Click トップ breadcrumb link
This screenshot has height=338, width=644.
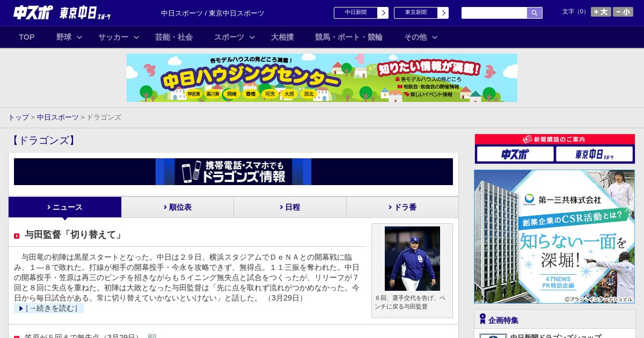coord(18,117)
